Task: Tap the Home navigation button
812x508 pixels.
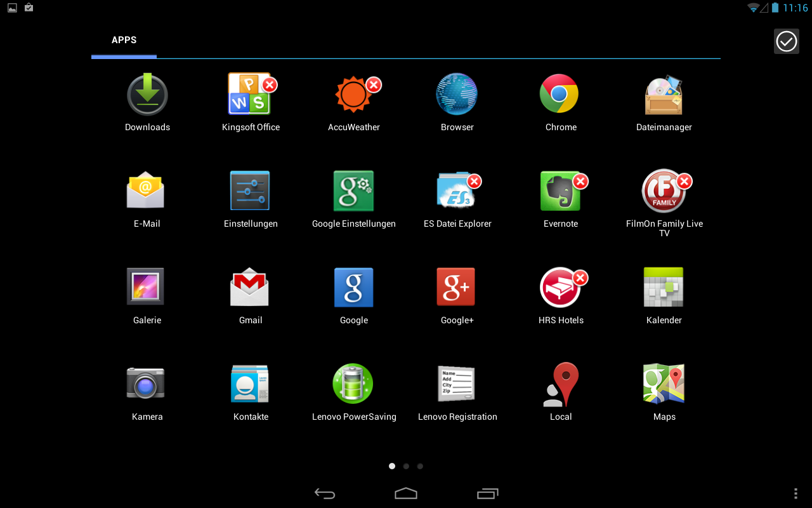Action: pos(406,493)
